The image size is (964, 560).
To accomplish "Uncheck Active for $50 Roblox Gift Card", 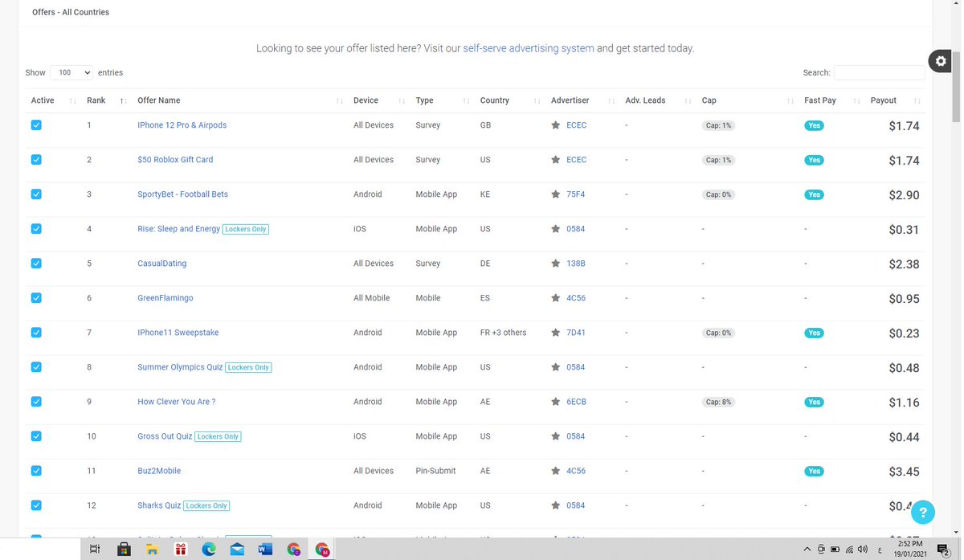I will pyautogui.click(x=36, y=160).
